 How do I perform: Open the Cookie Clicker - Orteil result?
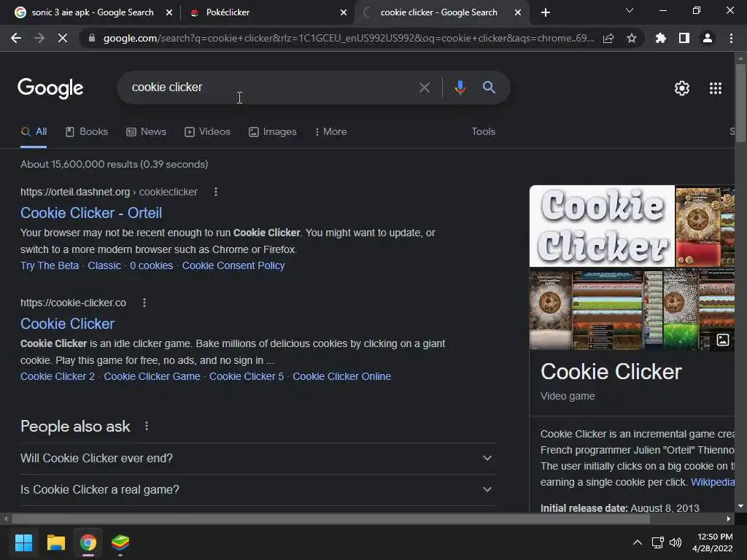click(91, 213)
